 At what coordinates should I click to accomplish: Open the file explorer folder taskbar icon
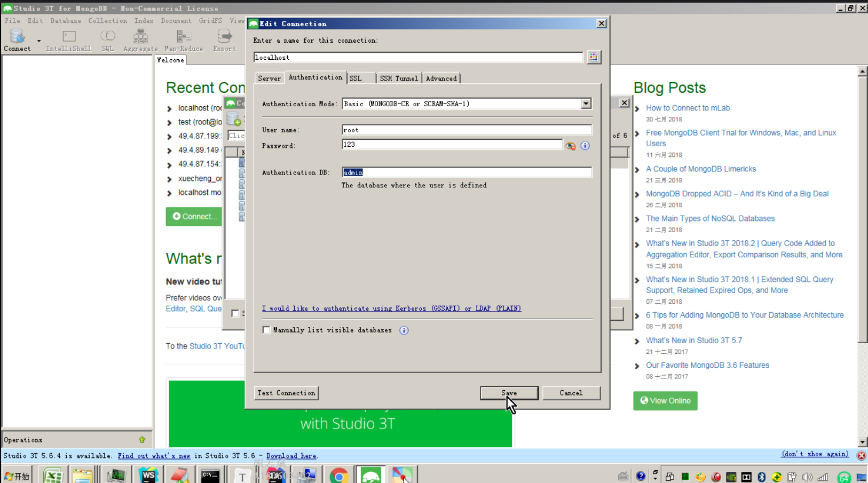tap(83, 475)
